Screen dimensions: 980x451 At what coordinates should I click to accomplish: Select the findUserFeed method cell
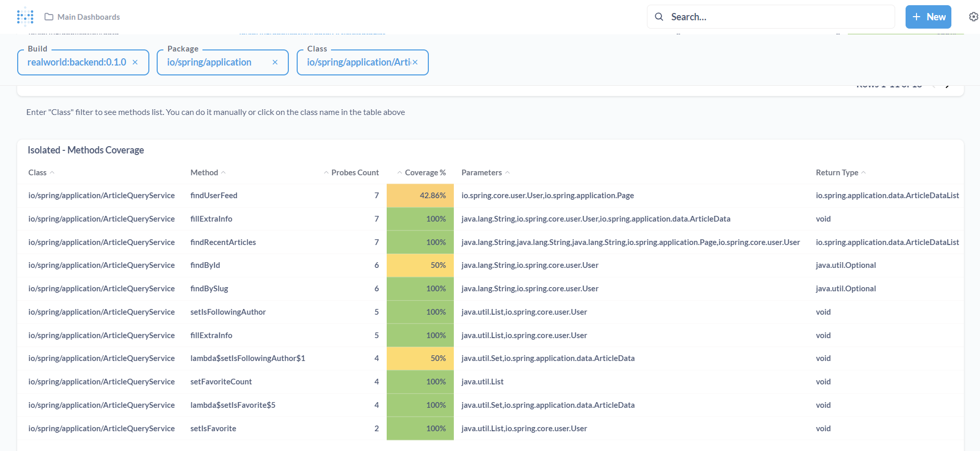click(214, 196)
